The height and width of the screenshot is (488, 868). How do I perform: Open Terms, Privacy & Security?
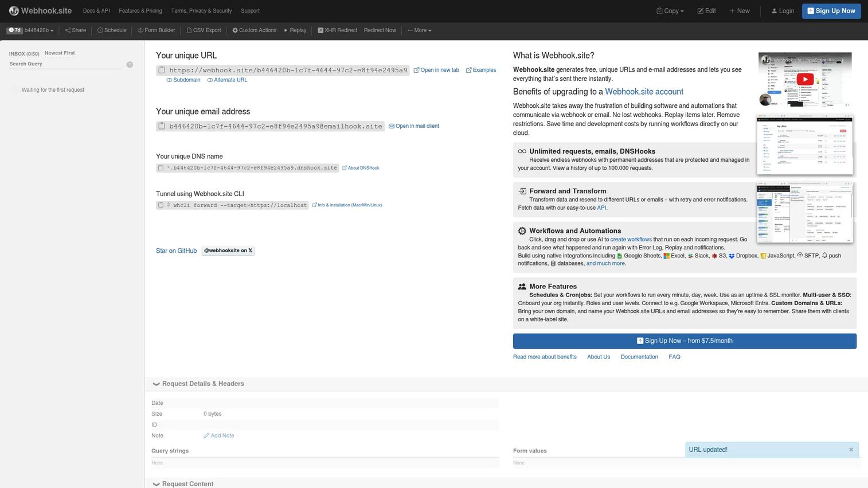pyautogui.click(x=201, y=11)
